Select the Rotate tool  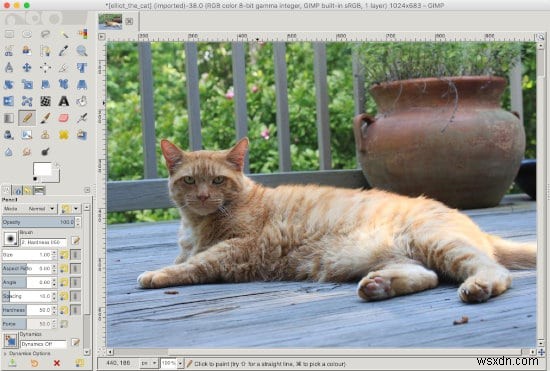pyautogui.click(x=9, y=85)
